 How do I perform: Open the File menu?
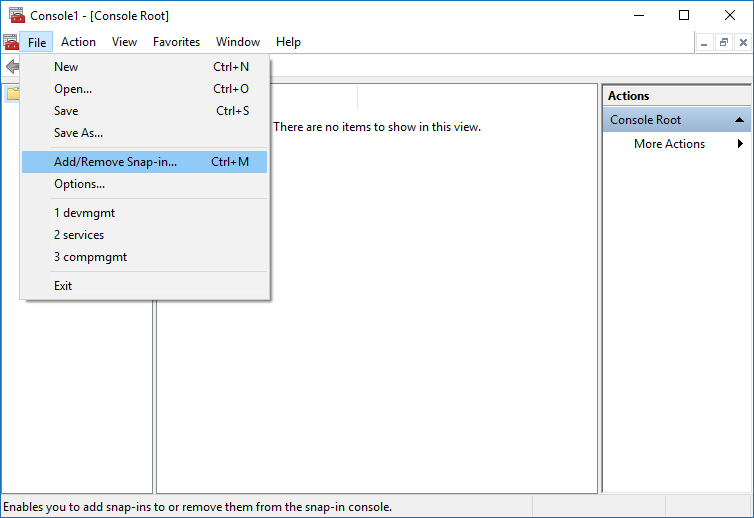[37, 42]
